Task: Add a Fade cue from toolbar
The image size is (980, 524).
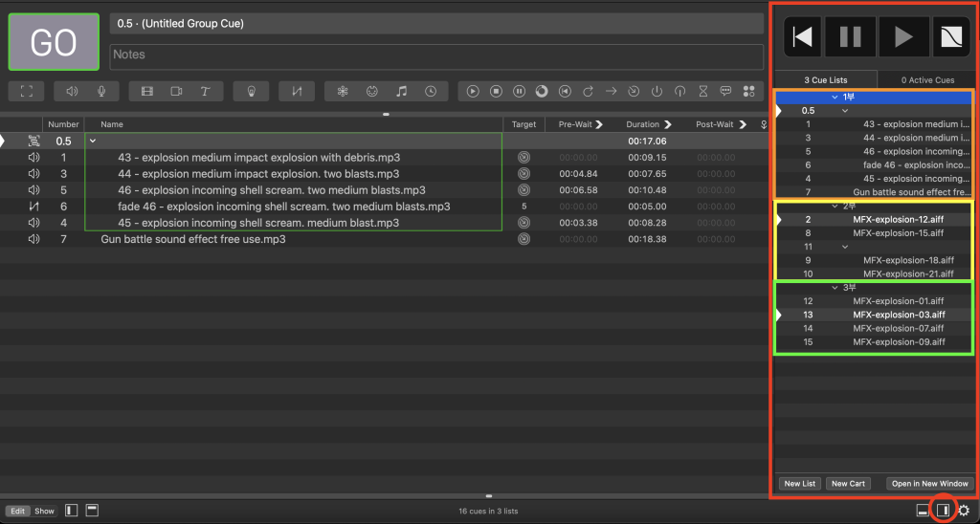Action: coord(297,91)
